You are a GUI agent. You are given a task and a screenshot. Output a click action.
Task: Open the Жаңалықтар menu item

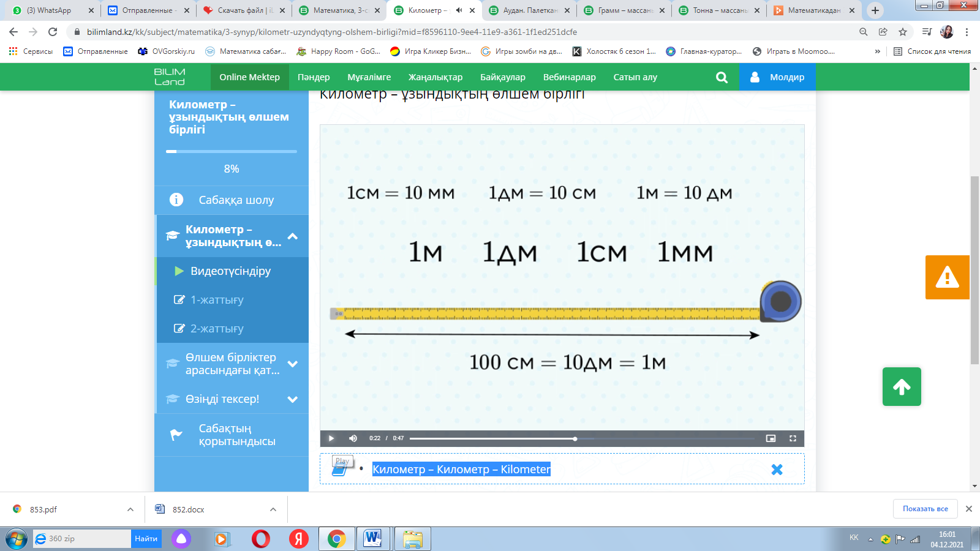(435, 77)
